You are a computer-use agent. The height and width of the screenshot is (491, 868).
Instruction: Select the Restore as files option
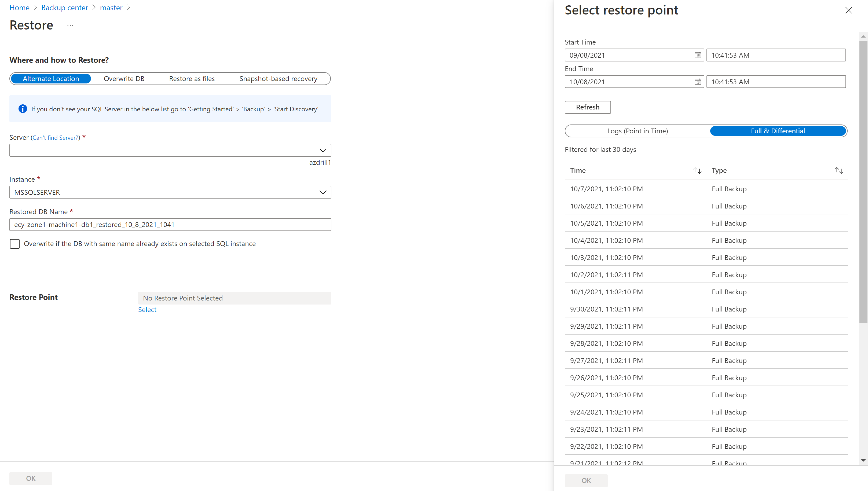coord(192,78)
